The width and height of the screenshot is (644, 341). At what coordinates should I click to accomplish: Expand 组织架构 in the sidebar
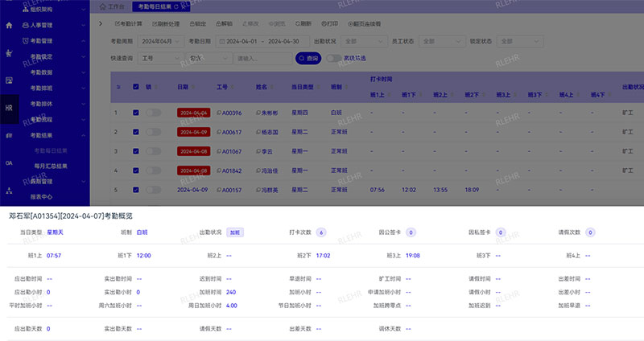54,9
